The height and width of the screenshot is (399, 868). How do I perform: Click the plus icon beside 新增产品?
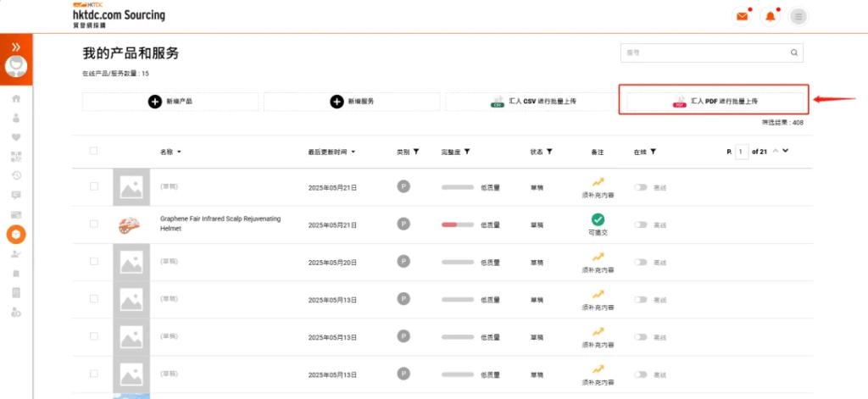pos(155,102)
